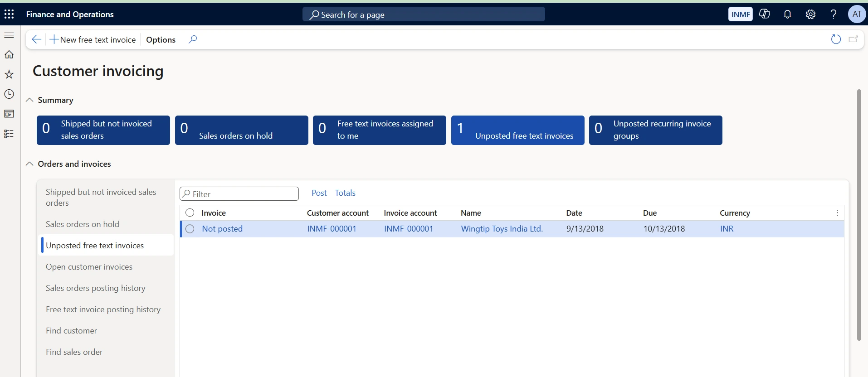Viewport: 868px width, 377px height.
Task: Open Modules list icon in the sidebar
Action: click(x=9, y=134)
